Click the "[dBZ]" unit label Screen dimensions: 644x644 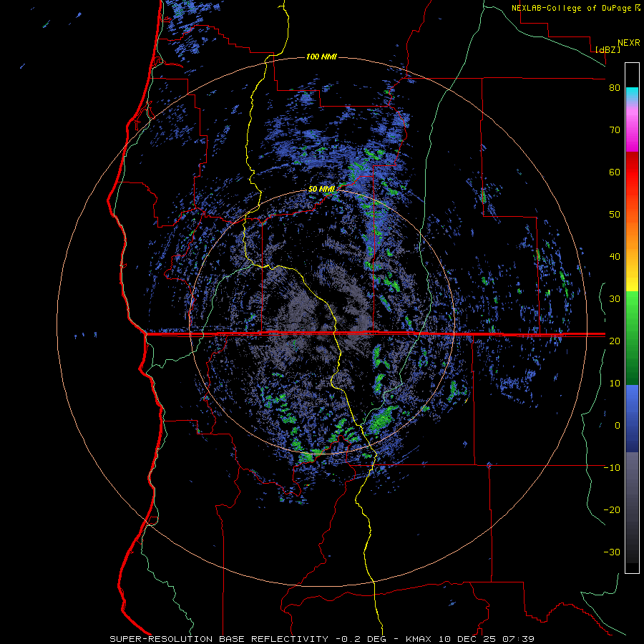pyautogui.click(x=608, y=49)
